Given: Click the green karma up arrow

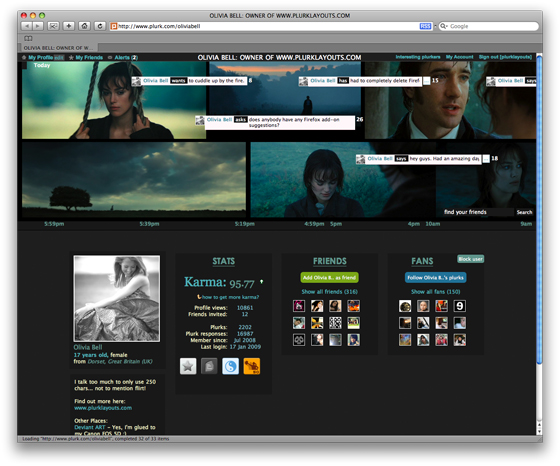Looking at the screenshot, I should 261,282.
